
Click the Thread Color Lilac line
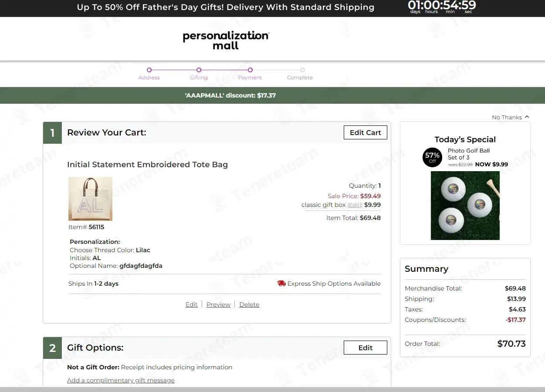pyautogui.click(x=110, y=250)
